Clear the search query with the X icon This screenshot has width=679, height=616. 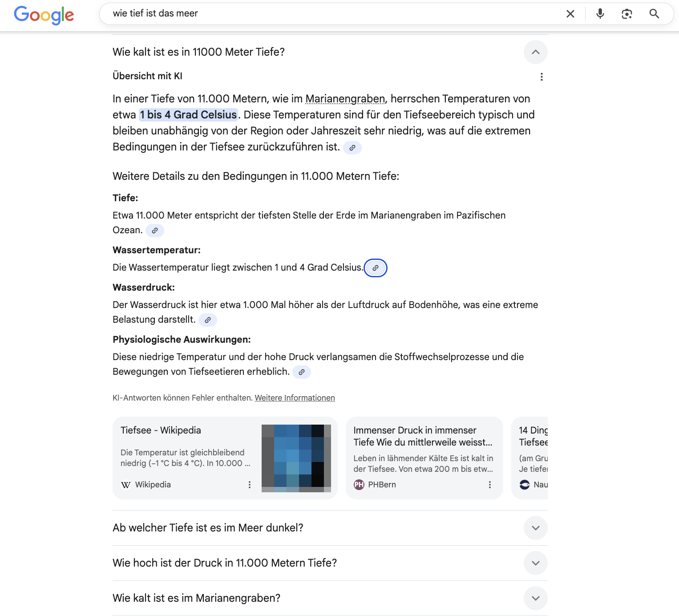[x=570, y=13]
